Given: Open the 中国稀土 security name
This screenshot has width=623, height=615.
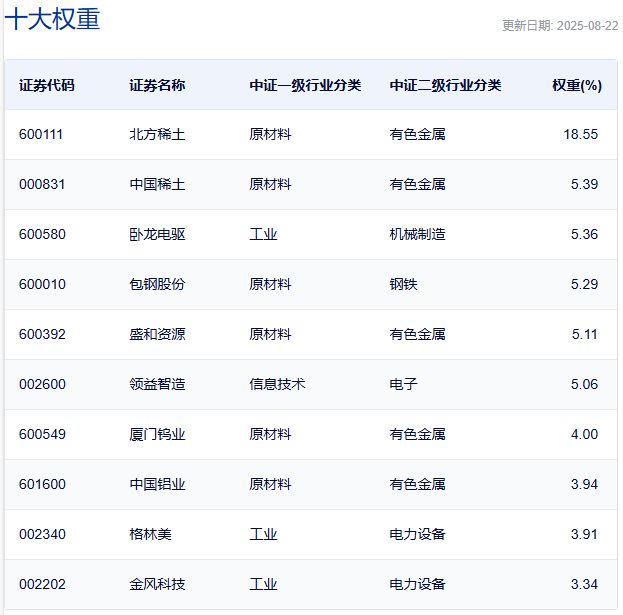Looking at the screenshot, I should click(157, 184).
